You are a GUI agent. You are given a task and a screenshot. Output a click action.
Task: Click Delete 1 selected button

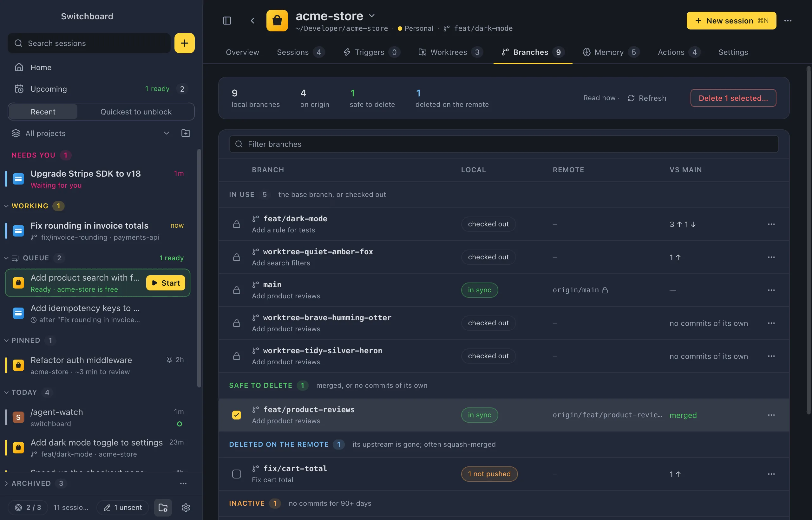point(733,98)
